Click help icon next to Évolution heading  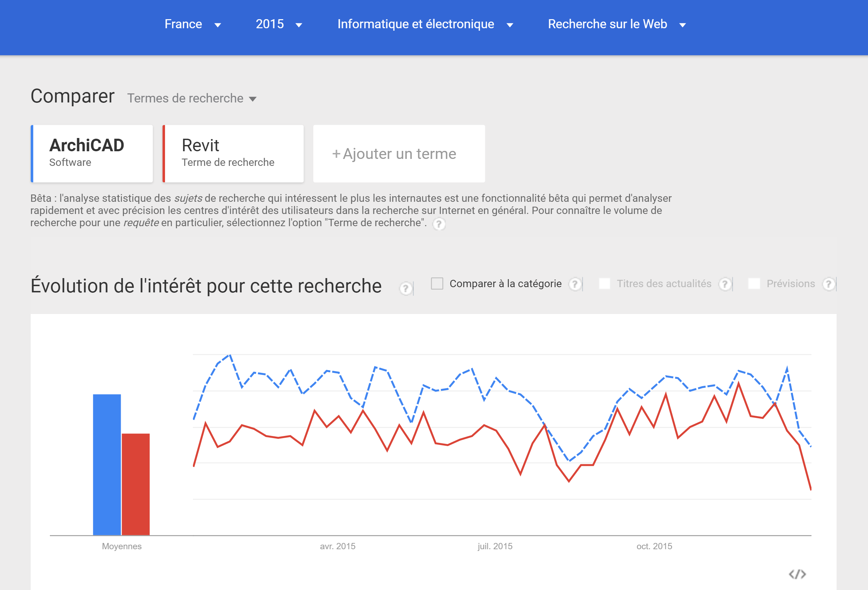click(405, 288)
